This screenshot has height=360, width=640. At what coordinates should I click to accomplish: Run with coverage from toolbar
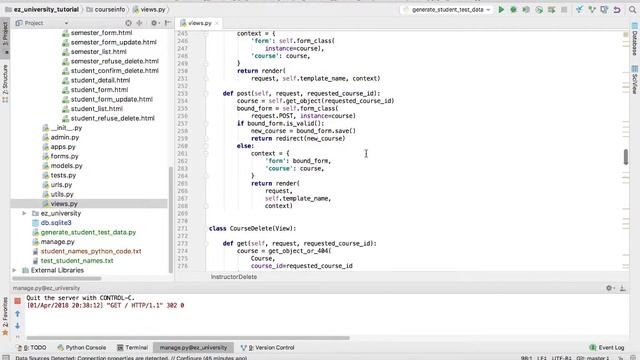point(526,9)
